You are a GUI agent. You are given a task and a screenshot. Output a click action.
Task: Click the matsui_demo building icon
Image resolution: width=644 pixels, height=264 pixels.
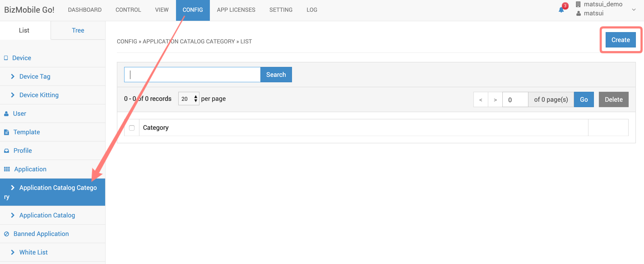(x=578, y=4)
